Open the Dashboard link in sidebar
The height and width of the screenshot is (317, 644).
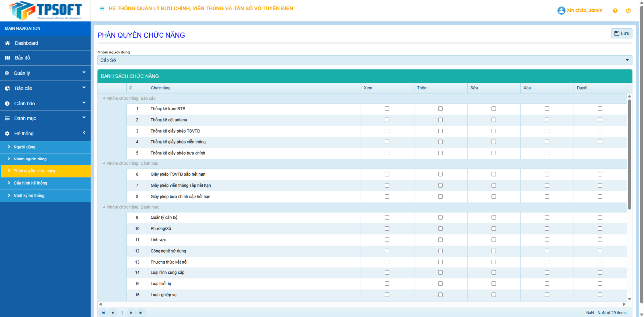(x=26, y=43)
